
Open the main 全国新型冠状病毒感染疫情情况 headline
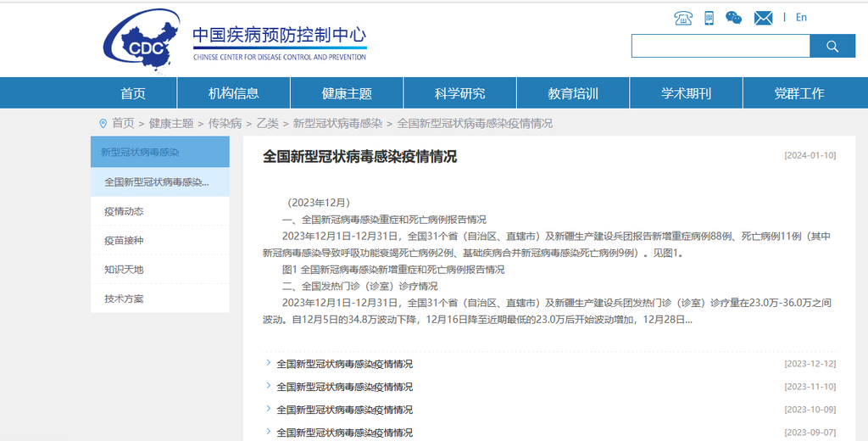coord(359,157)
